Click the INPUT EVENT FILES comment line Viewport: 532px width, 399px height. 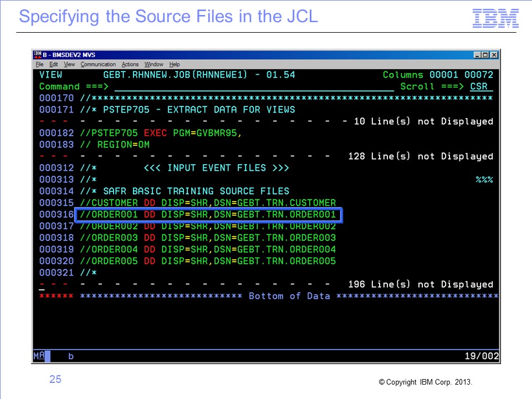click(x=164, y=167)
